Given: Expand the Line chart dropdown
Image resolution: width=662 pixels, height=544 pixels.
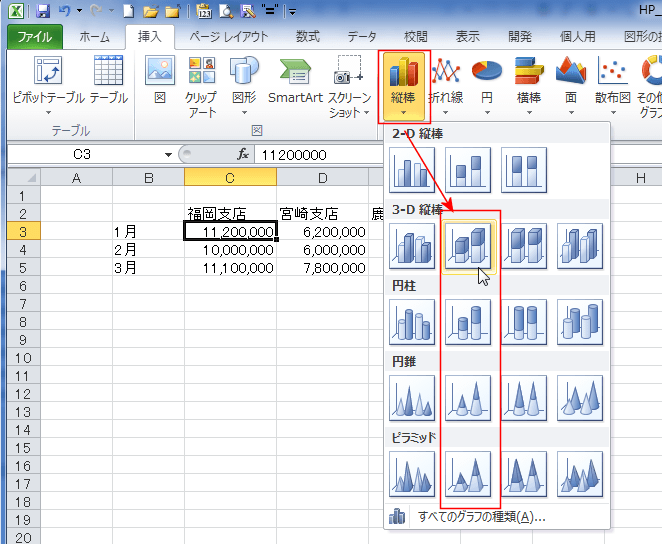Looking at the screenshot, I should pos(444,85).
